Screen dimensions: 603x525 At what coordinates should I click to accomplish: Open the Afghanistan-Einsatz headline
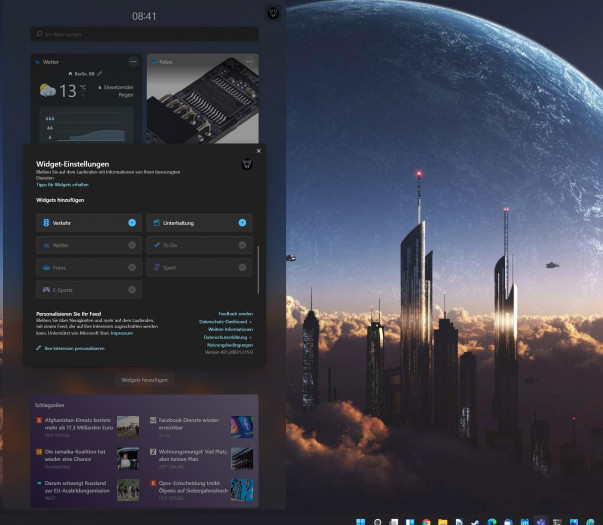coord(79,424)
